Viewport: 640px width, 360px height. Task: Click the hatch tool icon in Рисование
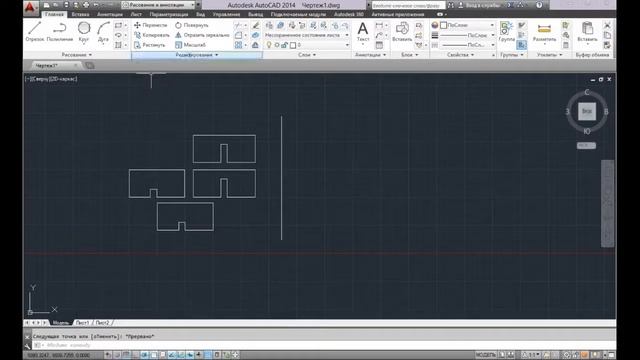tap(118, 45)
